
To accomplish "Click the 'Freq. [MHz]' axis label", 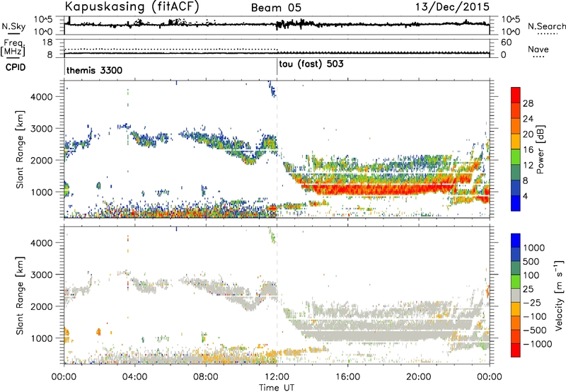I will tap(13, 47).
